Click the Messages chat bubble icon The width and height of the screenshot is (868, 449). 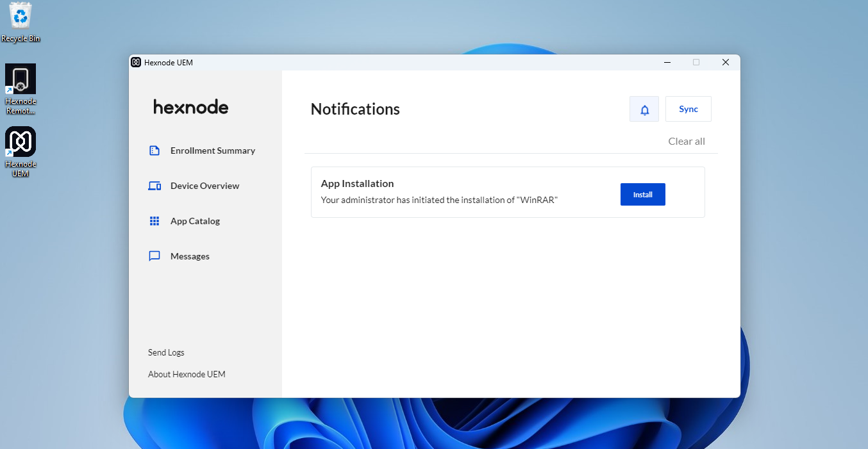click(154, 256)
